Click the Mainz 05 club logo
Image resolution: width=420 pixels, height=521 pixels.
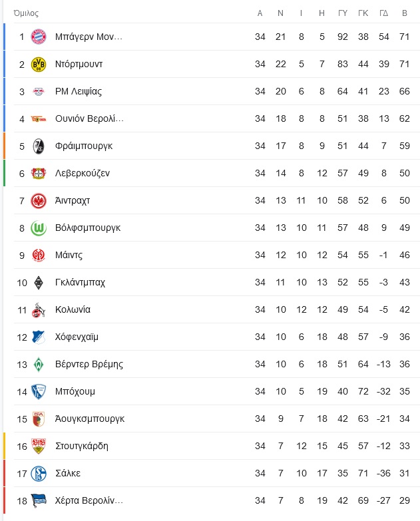point(39,256)
